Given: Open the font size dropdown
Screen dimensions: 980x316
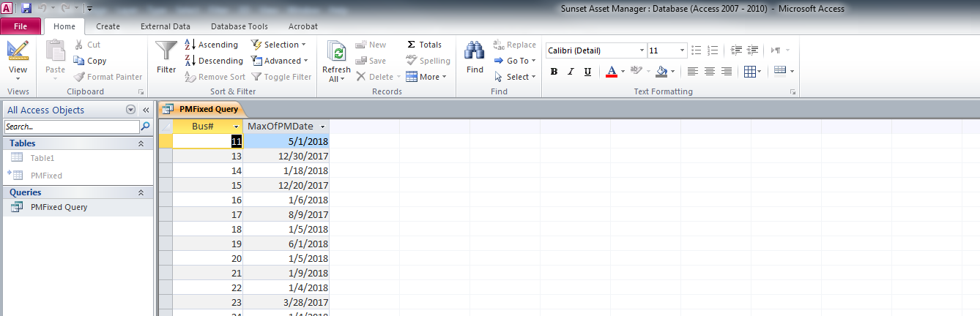Looking at the screenshot, I should pyautogui.click(x=683, y=50).
